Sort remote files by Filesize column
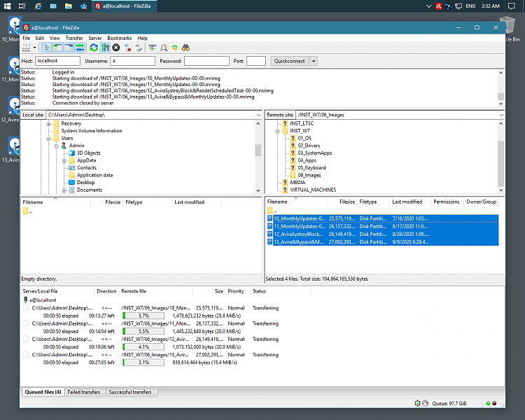Screen dimensions: 525x420 pyautogui.click(x=342, y=202)
